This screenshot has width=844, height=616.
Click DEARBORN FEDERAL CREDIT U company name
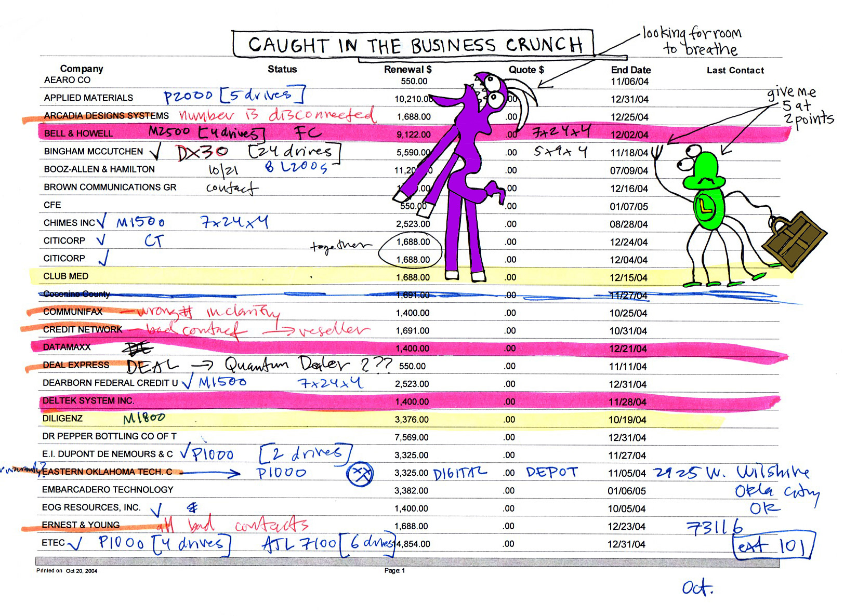coord(110,383)
